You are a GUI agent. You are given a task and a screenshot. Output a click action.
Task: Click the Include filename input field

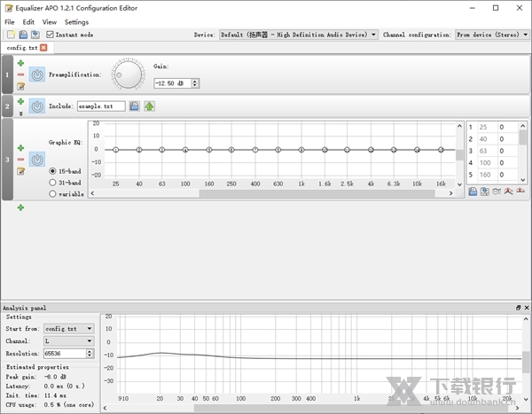coord(100,106)
